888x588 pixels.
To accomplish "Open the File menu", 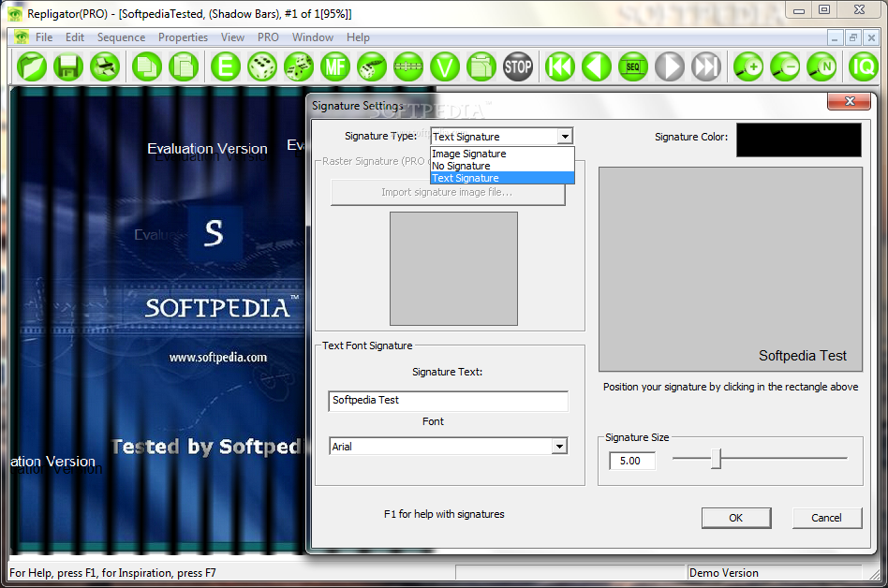I will pos(44,37).
